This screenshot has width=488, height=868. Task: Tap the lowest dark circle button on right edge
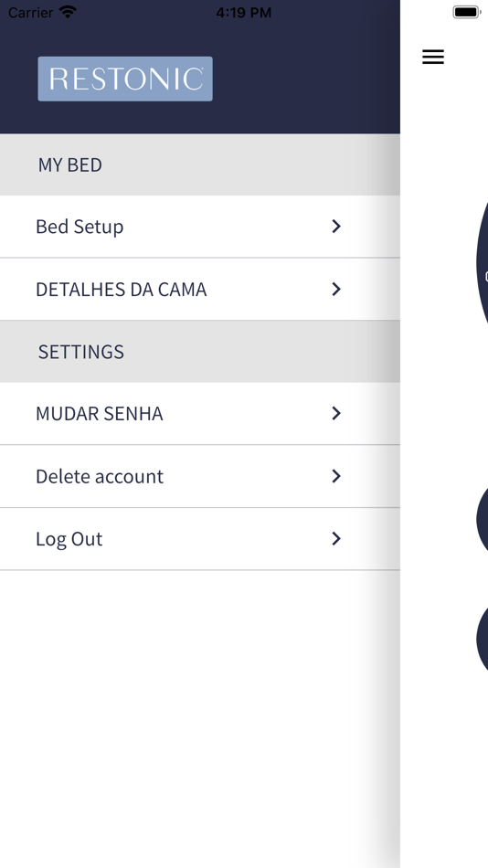click(482, 640)
